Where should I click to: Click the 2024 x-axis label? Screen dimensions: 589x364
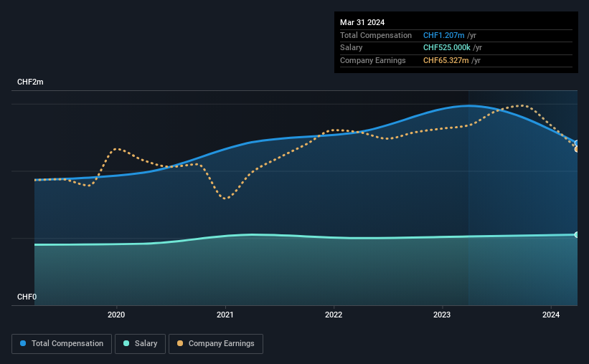pos(551,315)
